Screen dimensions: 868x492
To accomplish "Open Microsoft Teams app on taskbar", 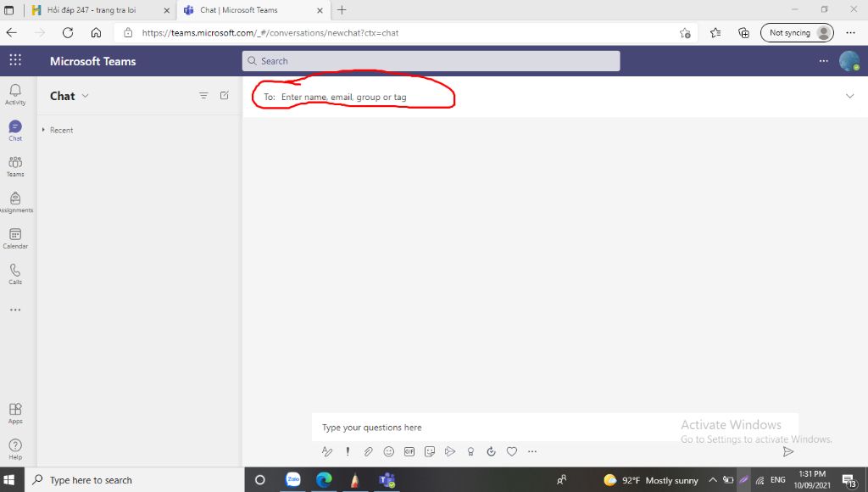I will click(387, 480).
